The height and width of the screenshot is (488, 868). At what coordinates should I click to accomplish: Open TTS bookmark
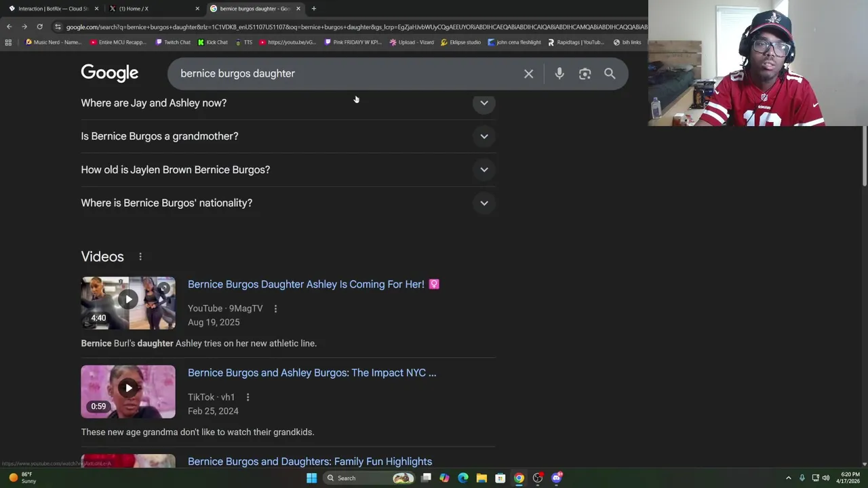[x=243, y=42]
